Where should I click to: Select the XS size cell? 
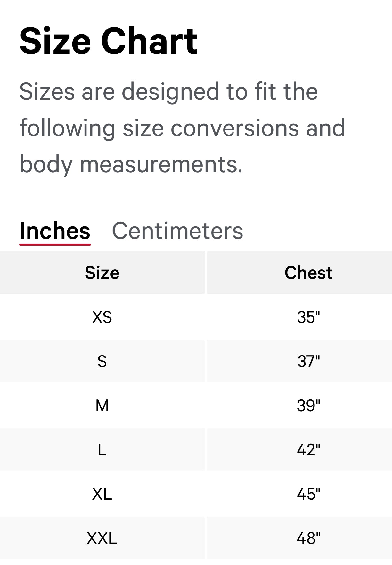102,317
